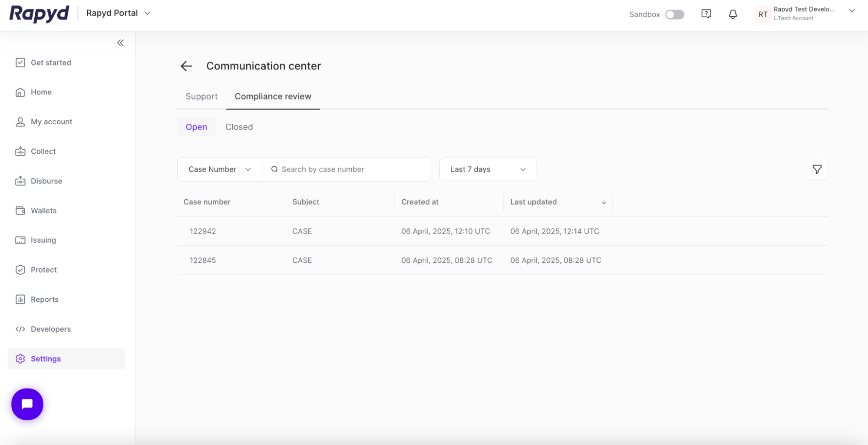Expand the Rapyd Portal dropdown
Screen dimensions: 868x445
coord(118,13)
